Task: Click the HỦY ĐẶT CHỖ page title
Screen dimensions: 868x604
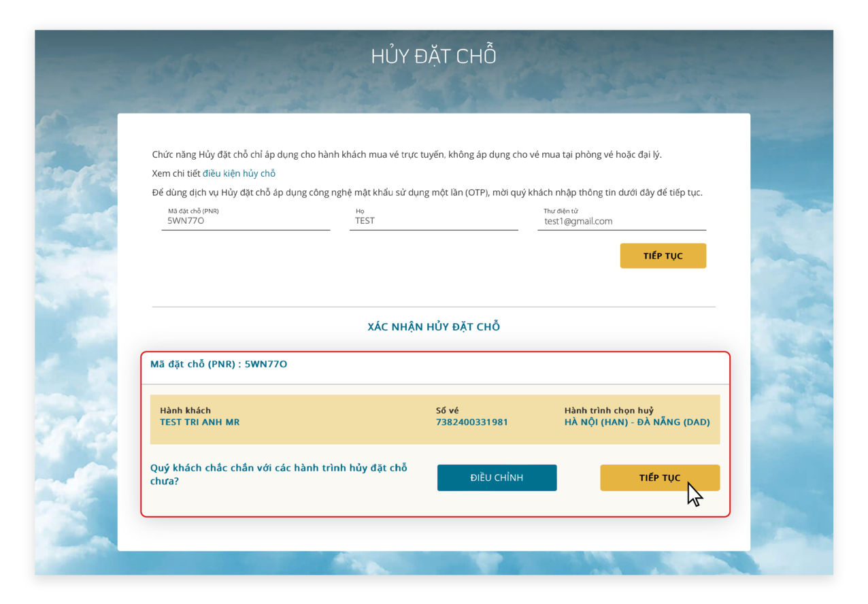Action: point(433,55)
